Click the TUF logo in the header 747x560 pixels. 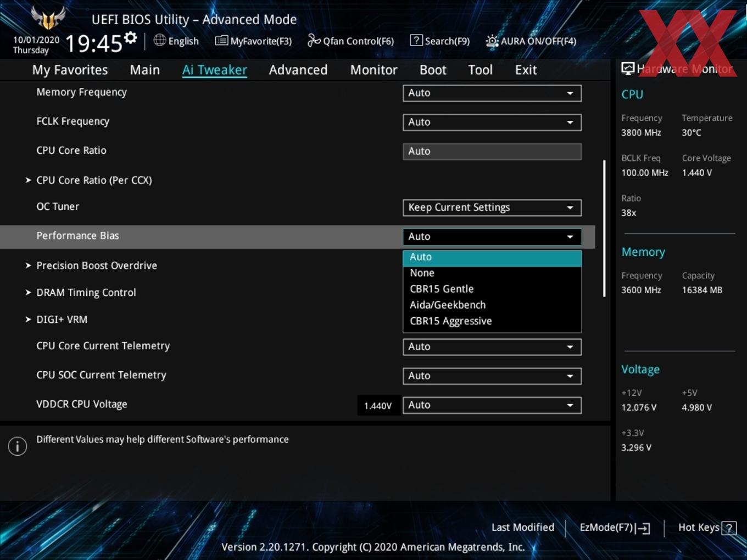(x=48, y=19)
